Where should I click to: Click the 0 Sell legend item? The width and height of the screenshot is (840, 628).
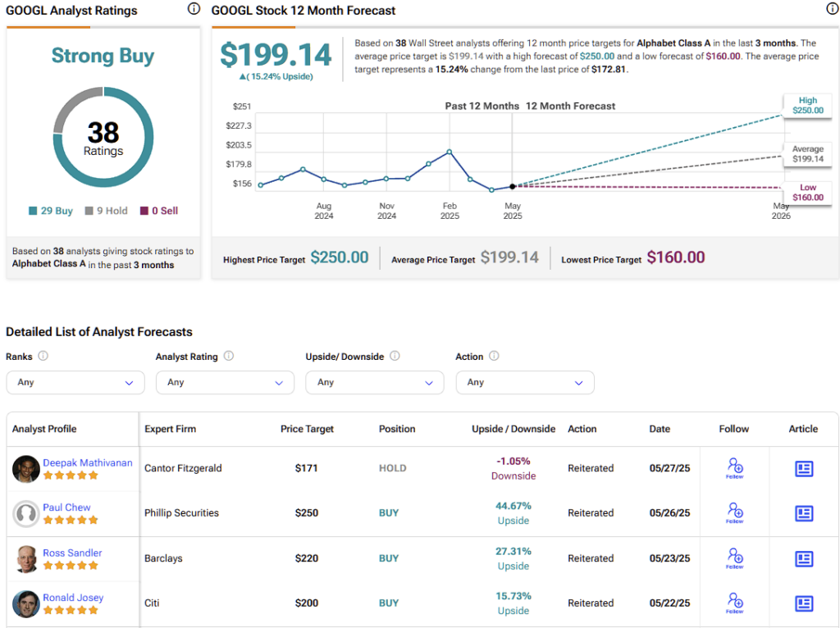159,211
